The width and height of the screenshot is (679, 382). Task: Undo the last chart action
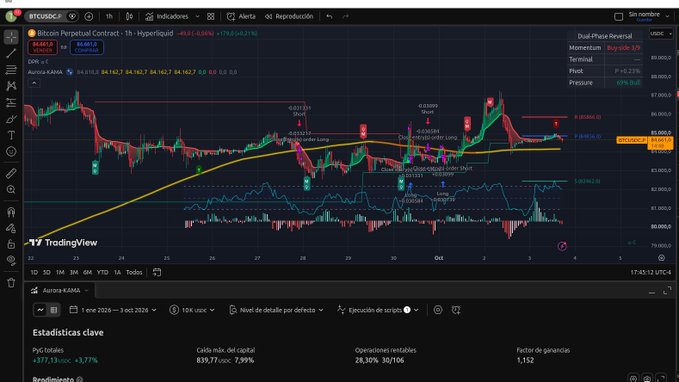[x=330, y=16]
